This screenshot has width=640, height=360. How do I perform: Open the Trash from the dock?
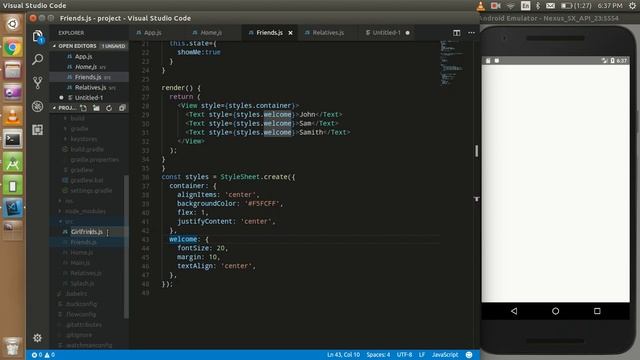12,346
